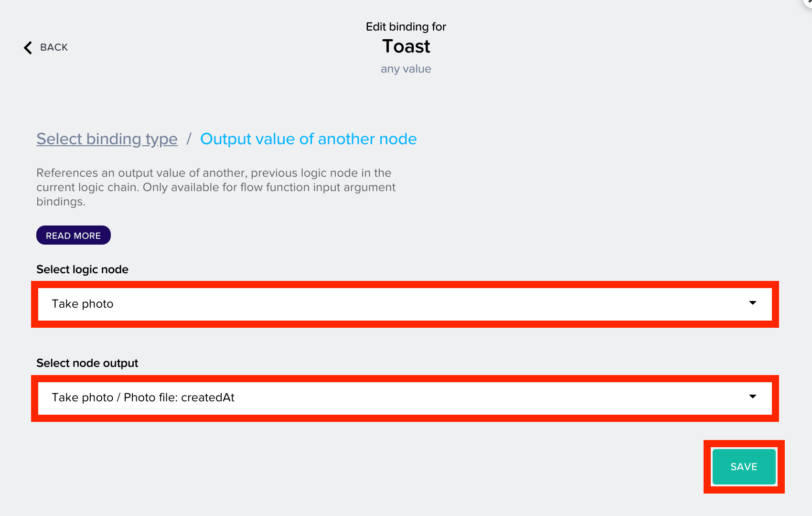This screenshot has width=812, height=516.
Task: Close the binding editor via the corner X icon
Action: coord(808,2)
